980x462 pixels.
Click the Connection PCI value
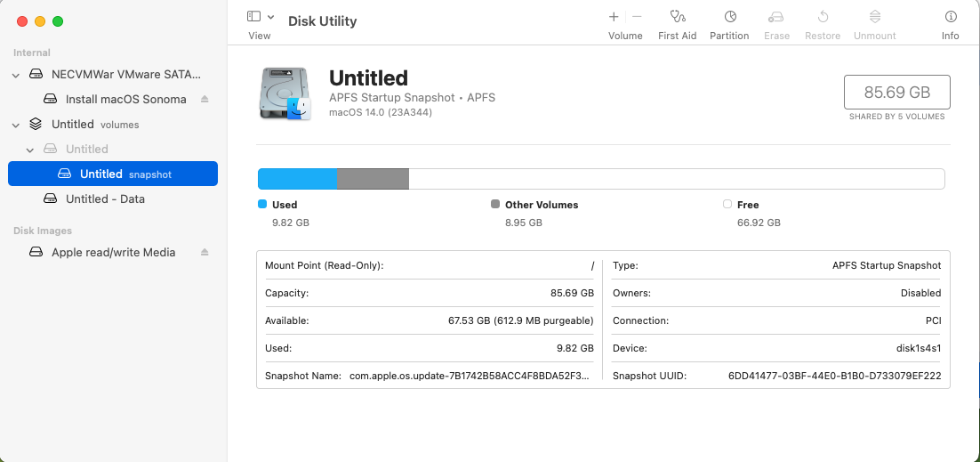pyautogui.click(x=934, y=320)
